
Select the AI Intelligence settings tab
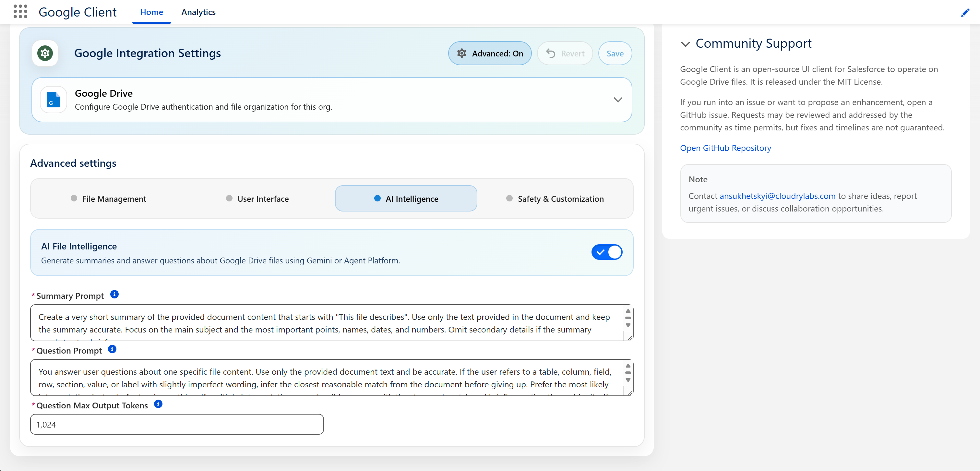point(406,199)
